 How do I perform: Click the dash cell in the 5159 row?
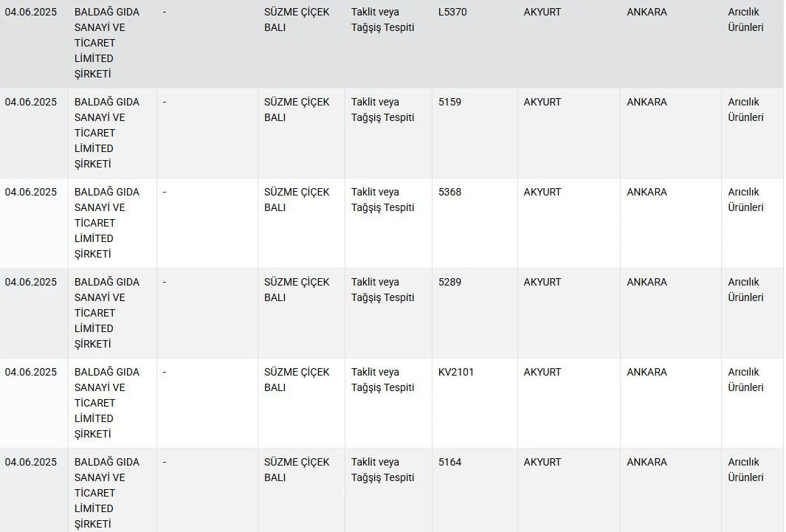coord(165,102)
